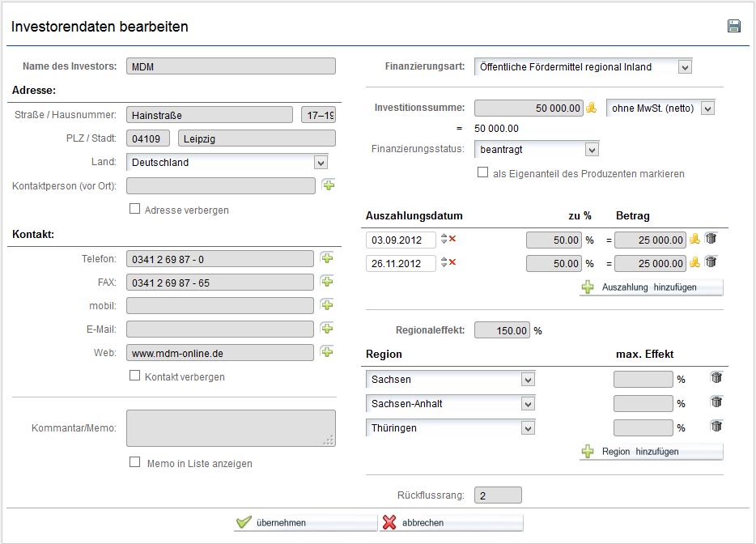Open the Finanzierungsstatus dropdown showing beantragt
The height and width of the screenshot is (544, 756).
537,150
